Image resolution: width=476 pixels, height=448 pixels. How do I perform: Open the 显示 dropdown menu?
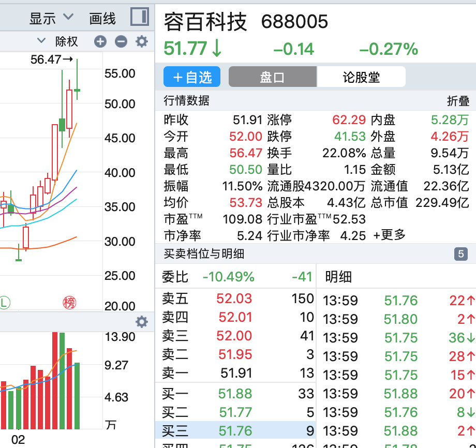pyautogui.click(x=51, y=19)
